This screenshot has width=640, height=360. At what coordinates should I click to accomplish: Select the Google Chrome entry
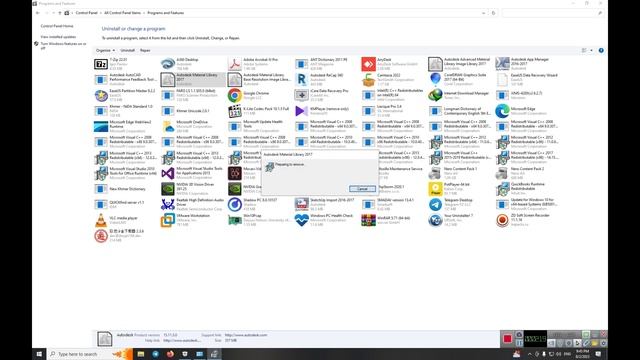point(260,95)
